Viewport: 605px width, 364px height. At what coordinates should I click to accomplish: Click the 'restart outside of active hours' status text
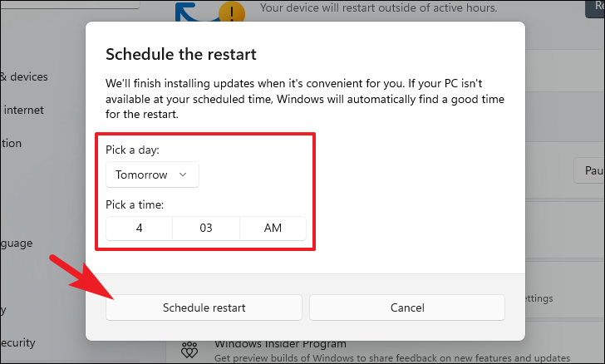[378, 7]
